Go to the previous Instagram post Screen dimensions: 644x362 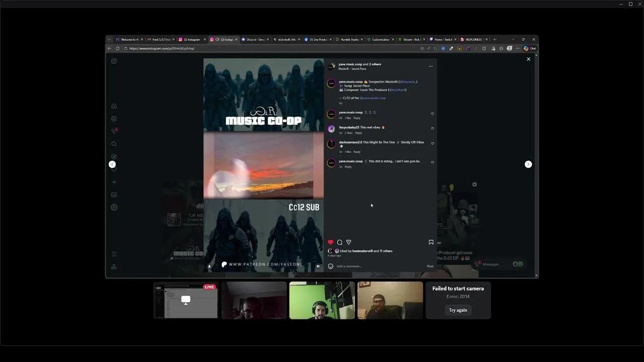click(x=112, y=164)
